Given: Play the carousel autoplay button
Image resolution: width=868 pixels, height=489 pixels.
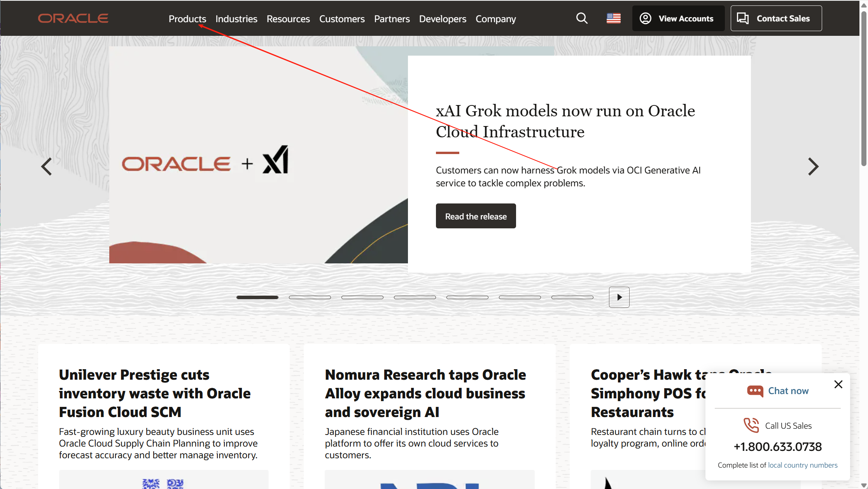Looking at the screenshot, I should (x=619, y=297).
